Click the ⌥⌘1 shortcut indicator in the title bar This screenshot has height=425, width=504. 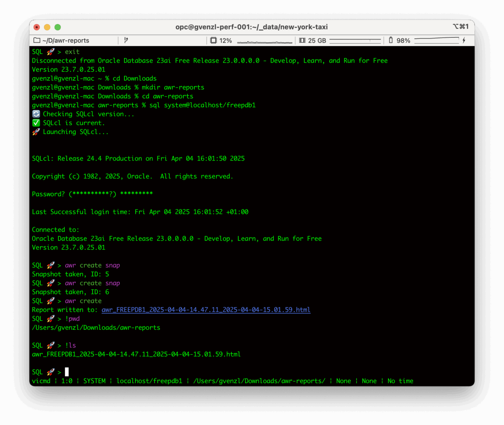pyautogui.click(x=461, y=27)
